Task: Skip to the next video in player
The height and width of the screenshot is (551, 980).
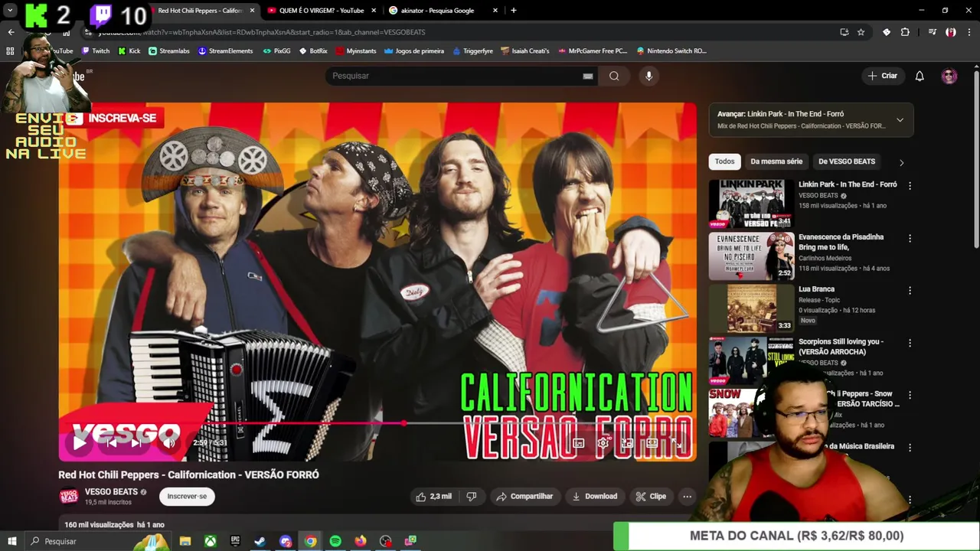Action: pyautogui.click(x=136, y=442)
